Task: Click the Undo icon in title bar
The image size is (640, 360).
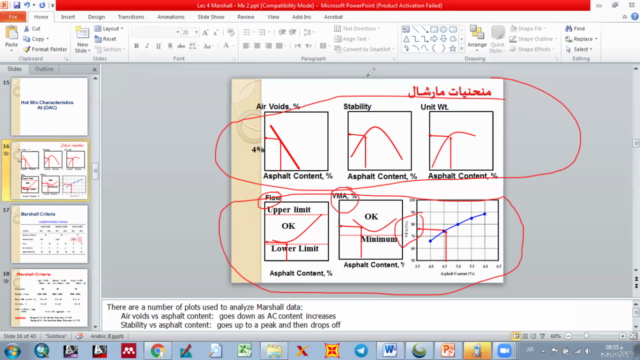Action: 27,5
